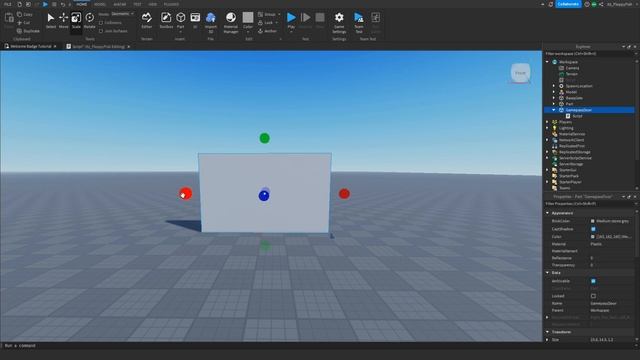Switch to the AVATAR ribbon tab
This screenshot has width=640, height=360.
pyautogui.click(x=120, y=4)
